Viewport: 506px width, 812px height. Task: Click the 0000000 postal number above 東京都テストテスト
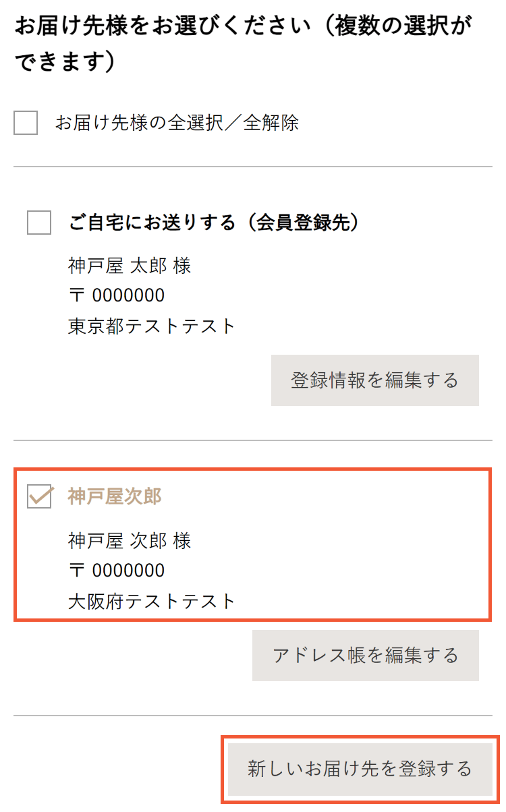[x=128, y=296]
